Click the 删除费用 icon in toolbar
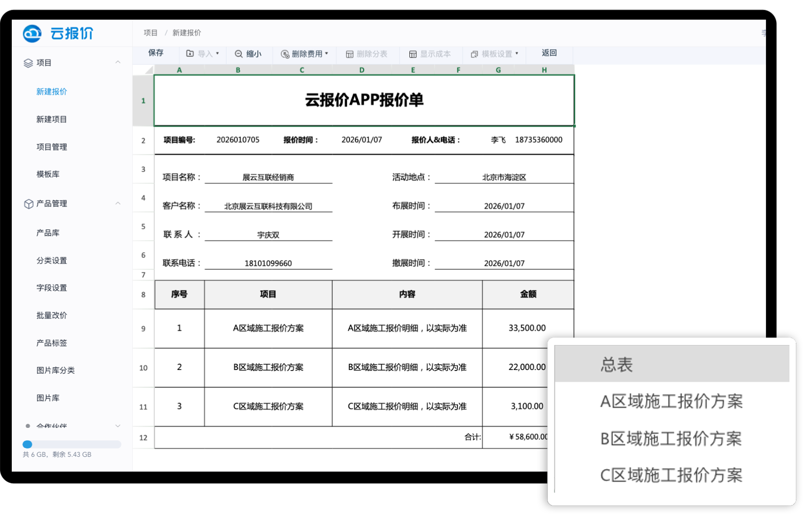The height and width of the screenshot is (530, 812). 285,54
